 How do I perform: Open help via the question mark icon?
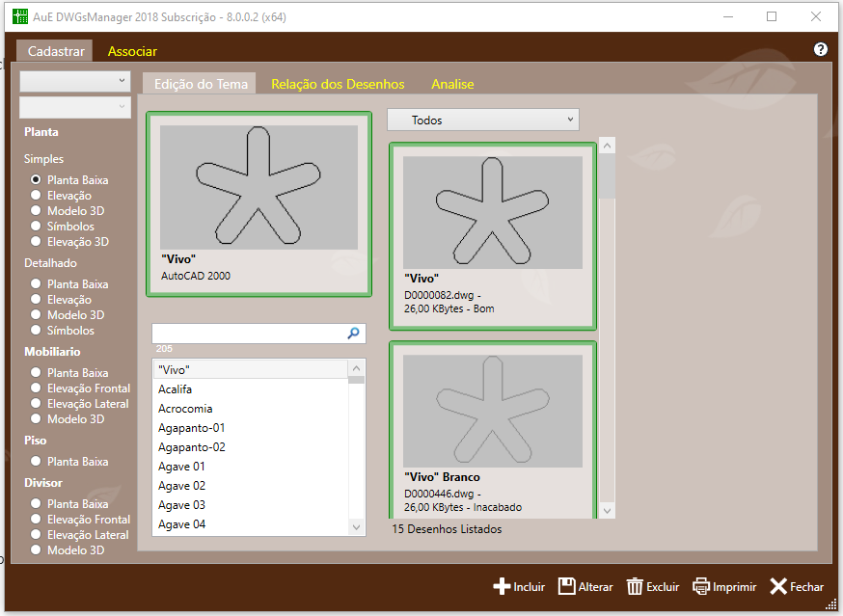[821, 49]
